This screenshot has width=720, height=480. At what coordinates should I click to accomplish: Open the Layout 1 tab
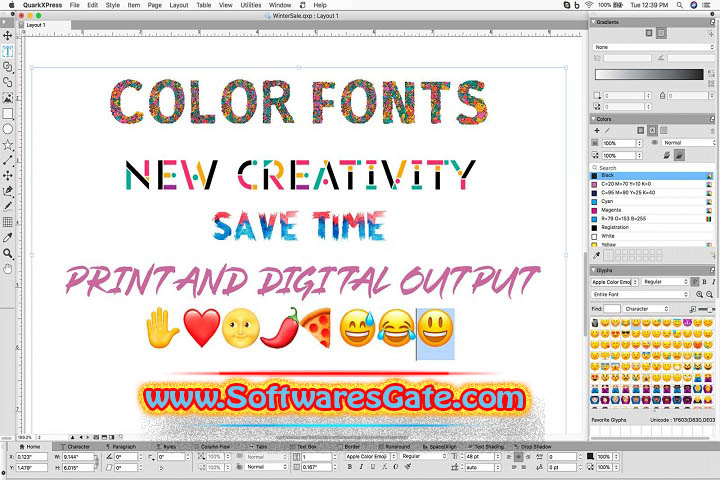pos(35,25)
